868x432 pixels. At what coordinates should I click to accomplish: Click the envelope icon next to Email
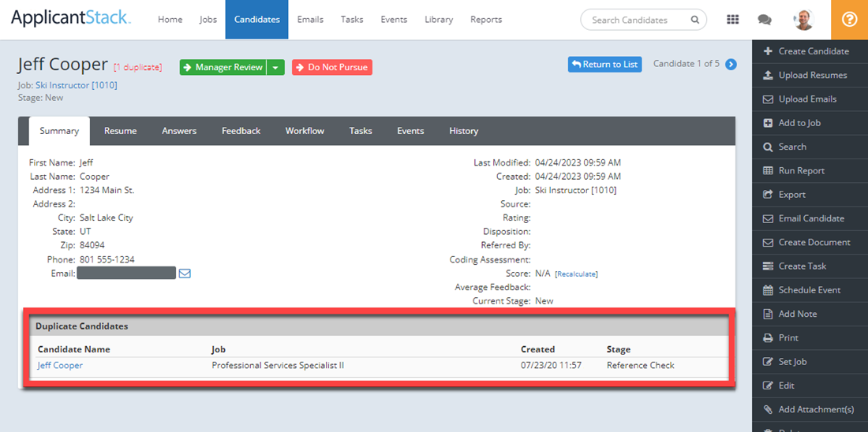coord(185,274)
